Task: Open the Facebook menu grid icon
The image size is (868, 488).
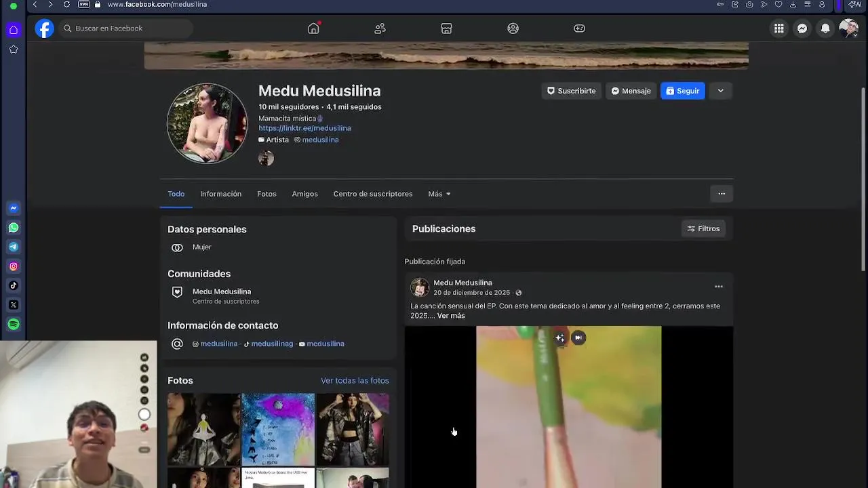Action: [x=778, y=28]
